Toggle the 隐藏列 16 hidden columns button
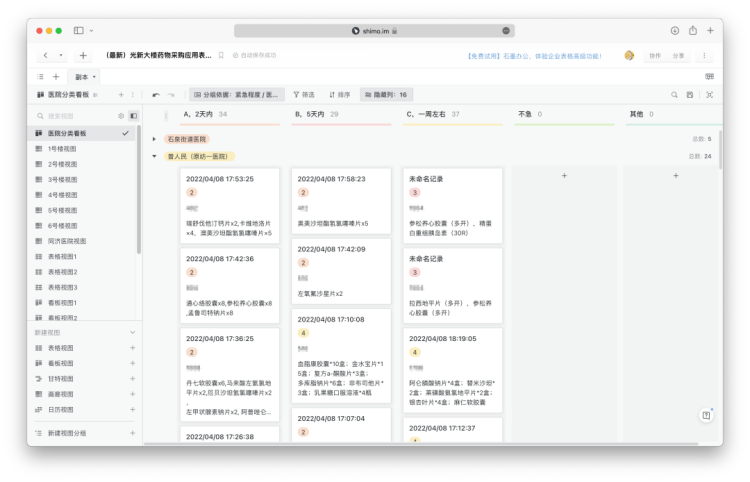Viewport: 750px width, 482px height. click(385, 95)
